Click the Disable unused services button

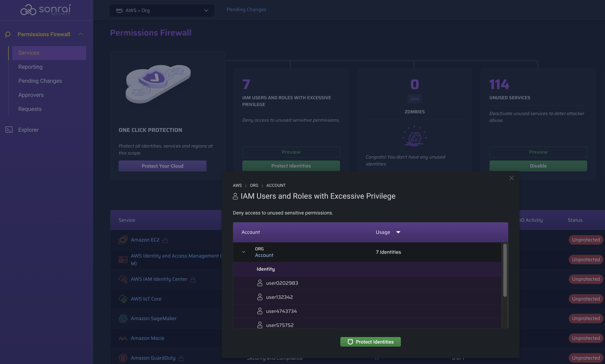pyautogui.click(x=538, y=166)
